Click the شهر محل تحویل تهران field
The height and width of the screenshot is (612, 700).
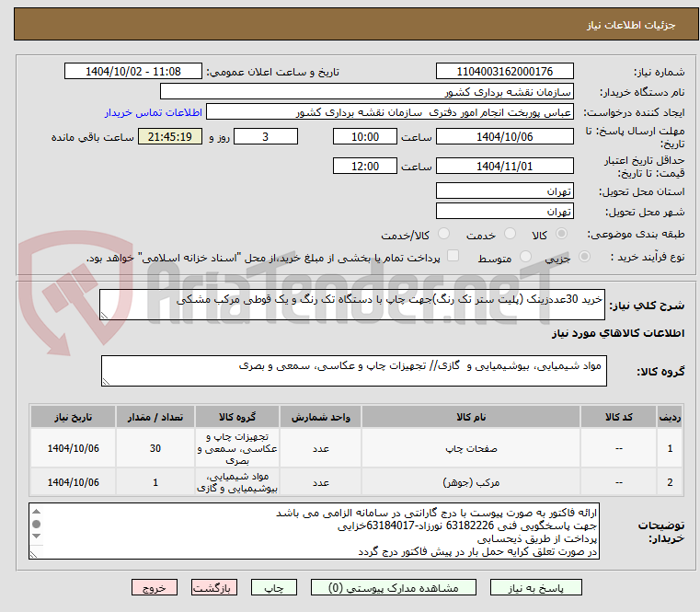pos(504,212)
